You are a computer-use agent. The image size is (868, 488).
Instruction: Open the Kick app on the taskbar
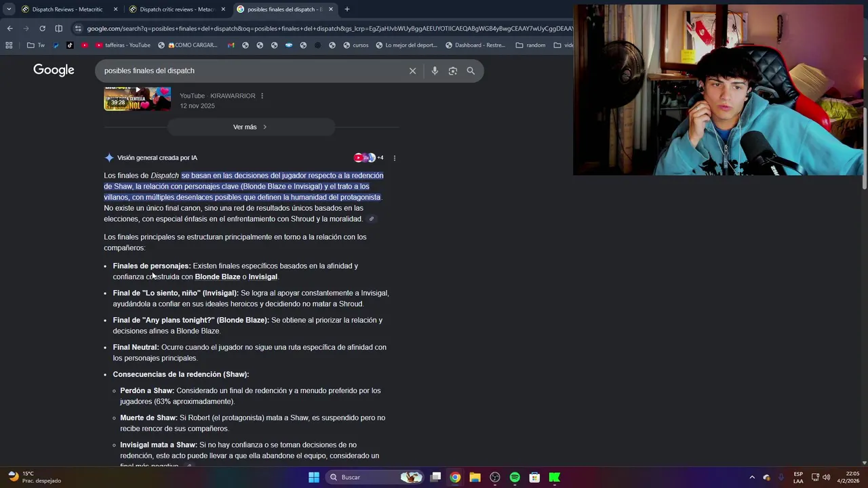555,477
